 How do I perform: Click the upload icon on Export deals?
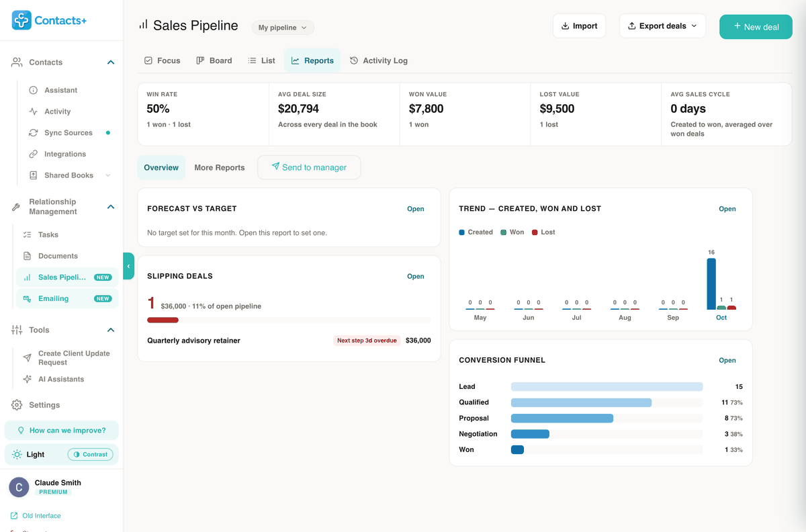click(x=631, y=26)
